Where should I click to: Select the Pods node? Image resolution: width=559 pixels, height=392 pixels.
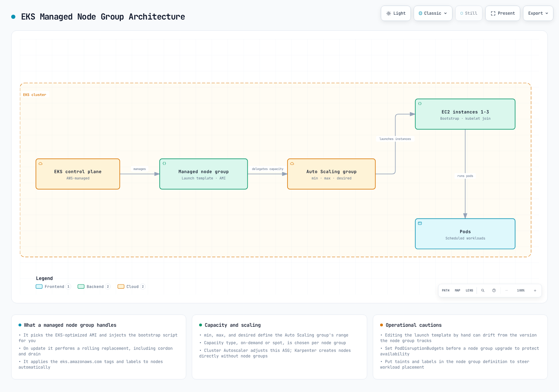coord(465,234)
